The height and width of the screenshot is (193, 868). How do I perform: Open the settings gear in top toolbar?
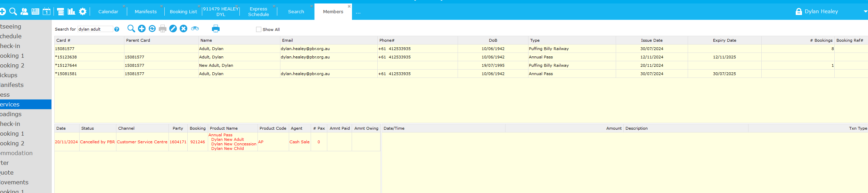point(83,11)
